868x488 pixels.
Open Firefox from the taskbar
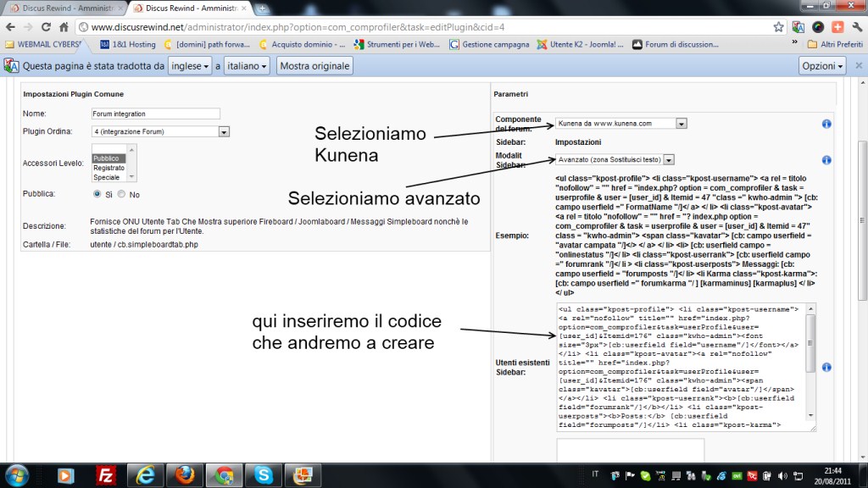[x=185, y=474]
